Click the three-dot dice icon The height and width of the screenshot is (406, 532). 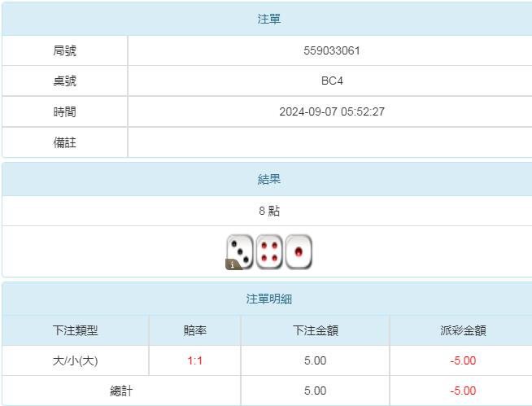click(x=241, y=250)
